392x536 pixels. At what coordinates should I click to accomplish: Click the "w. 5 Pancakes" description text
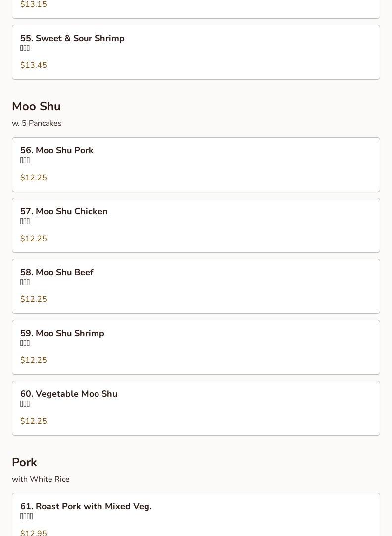37,123
